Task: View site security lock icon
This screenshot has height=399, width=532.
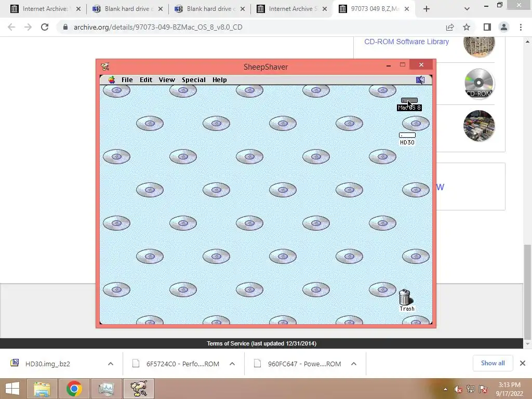Action: click(65, 27)
